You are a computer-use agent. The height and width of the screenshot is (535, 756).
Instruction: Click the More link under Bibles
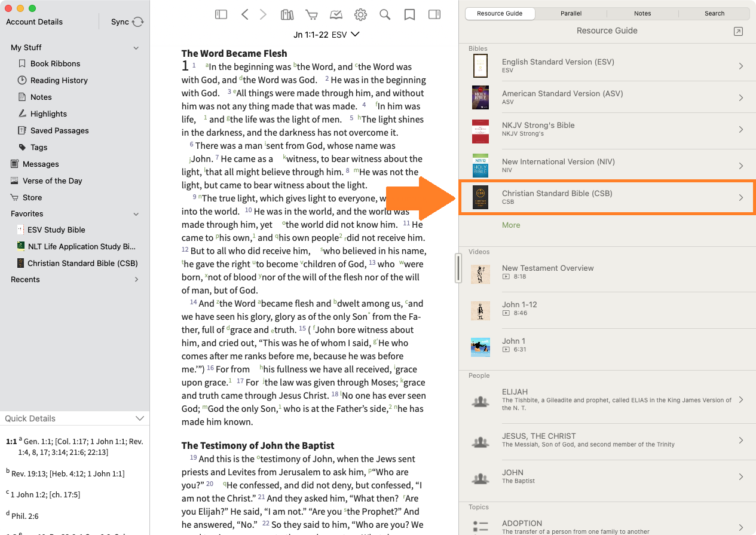pos(511,225)
